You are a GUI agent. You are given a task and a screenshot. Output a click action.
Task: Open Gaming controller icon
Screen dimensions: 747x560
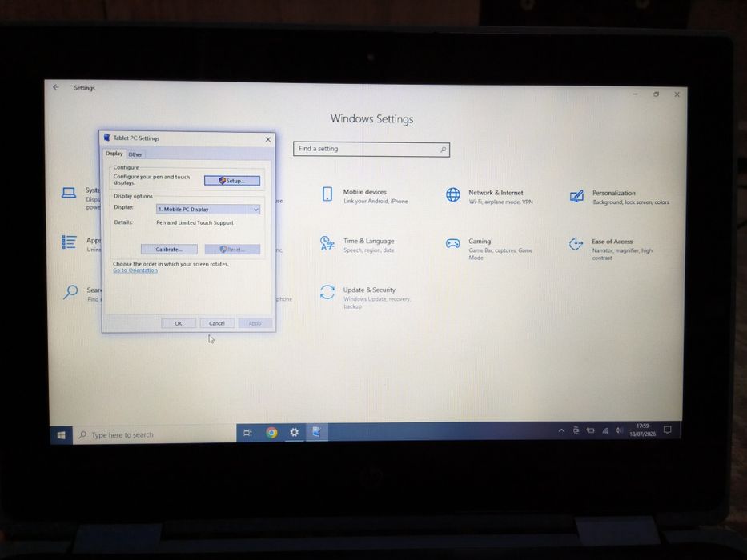pos(452,244)
